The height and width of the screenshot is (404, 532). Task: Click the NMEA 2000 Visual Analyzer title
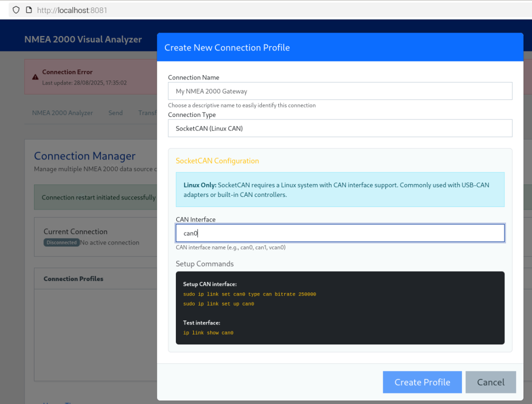83,39
